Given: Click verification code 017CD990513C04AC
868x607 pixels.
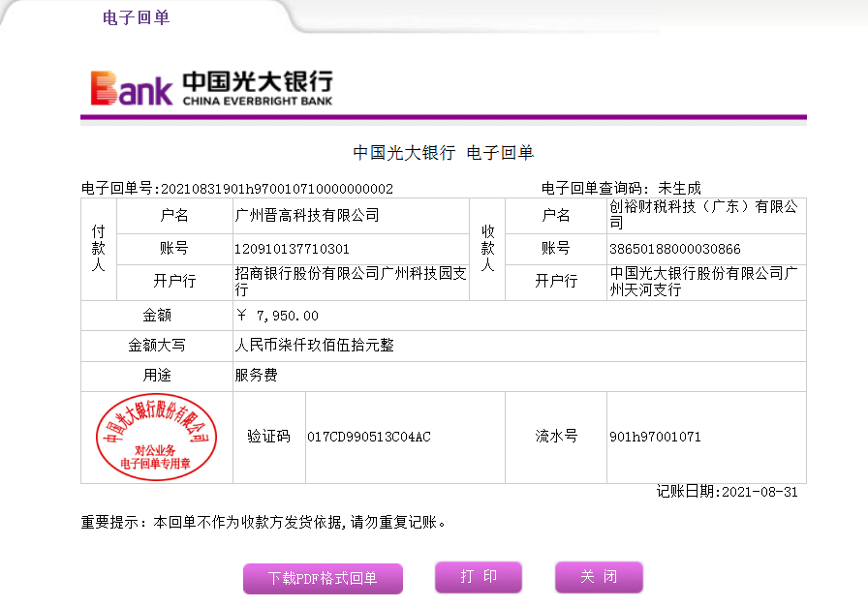Looking at the screenshot, I should click(369, 437).
